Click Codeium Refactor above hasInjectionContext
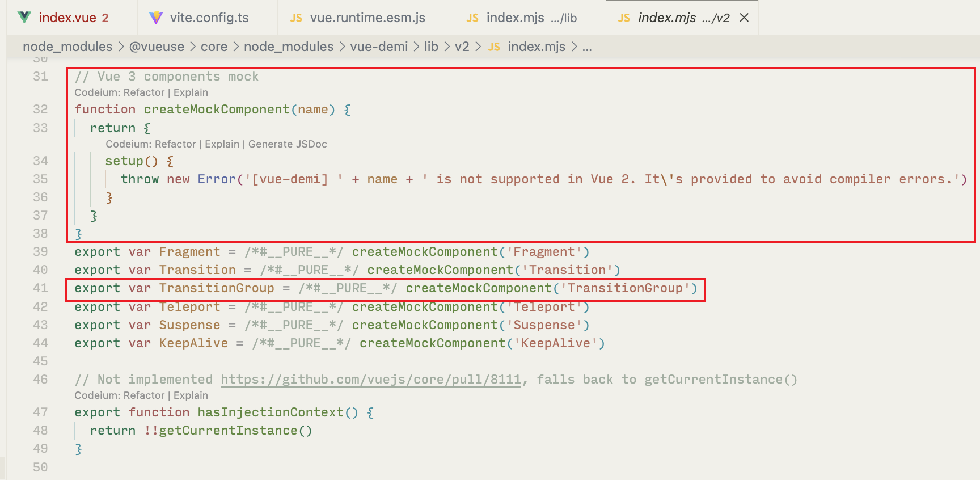Image resolution: width=980 pixels, height=480 pixels. click(144, 395)
